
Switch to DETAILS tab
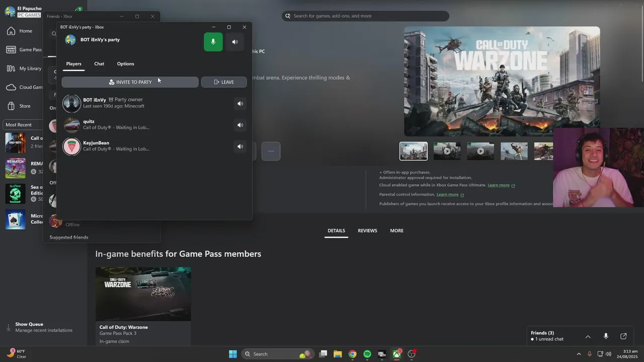coord(336,231)
